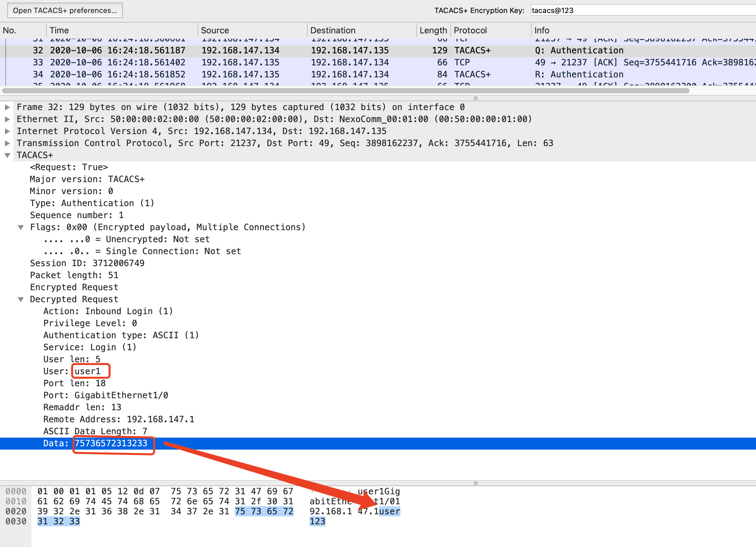The width and height of the screenshot is (756, 547).
Task: Select ASCII Data Length: 7 line
Action: (x=95, y=431)
